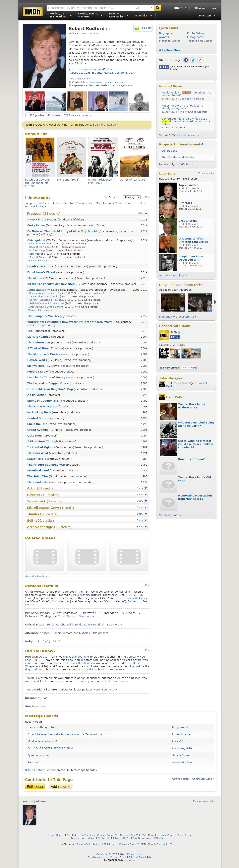Click the yellow Edit page button
The image size is (239, 868).
(x=35, y=786)
